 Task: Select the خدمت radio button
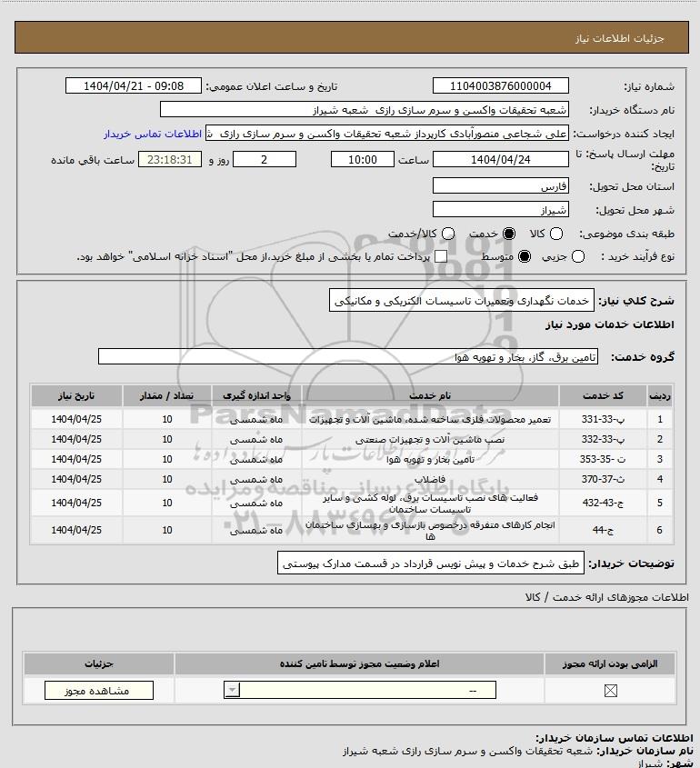[x=509, y=234]
